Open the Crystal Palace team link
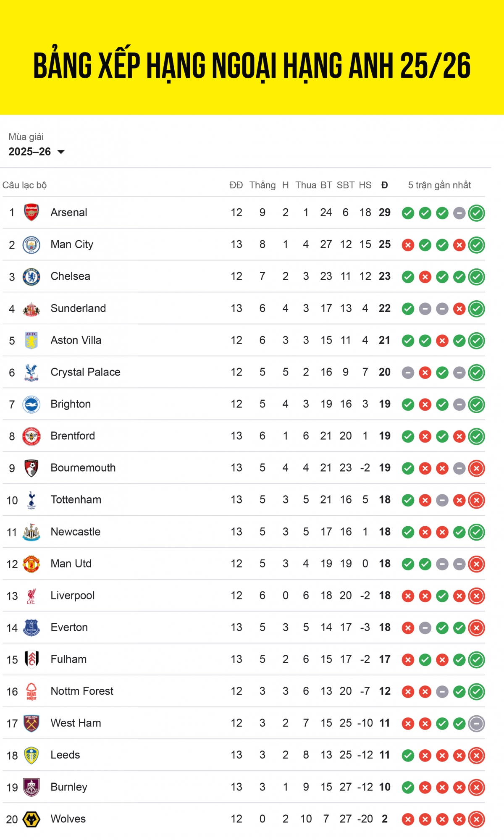This screenshot has height=840, width=504. point(85,372)
